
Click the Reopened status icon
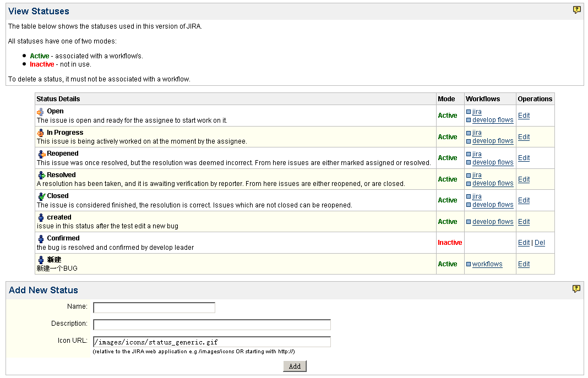(x=41, y=154)
